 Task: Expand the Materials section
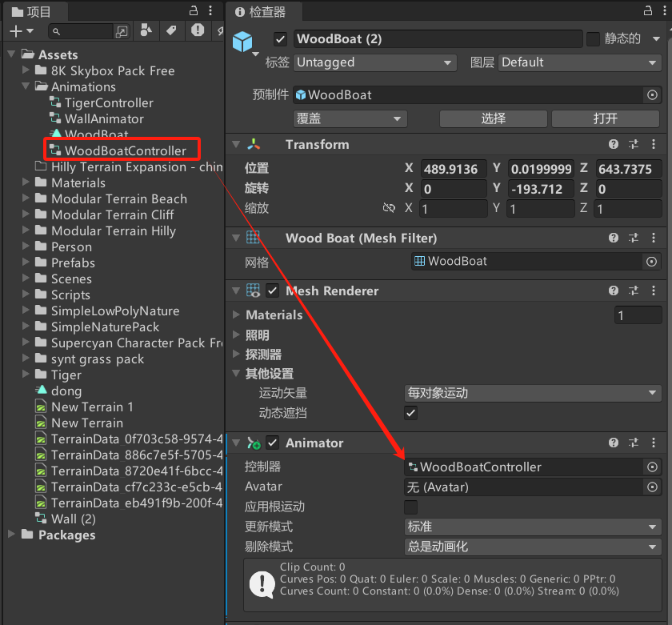coord(236,315)
